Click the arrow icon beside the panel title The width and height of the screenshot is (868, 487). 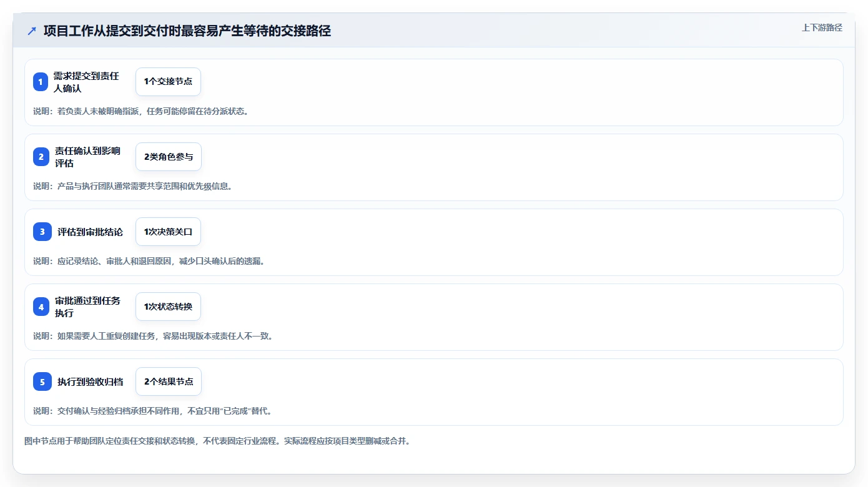pos(32,31)
